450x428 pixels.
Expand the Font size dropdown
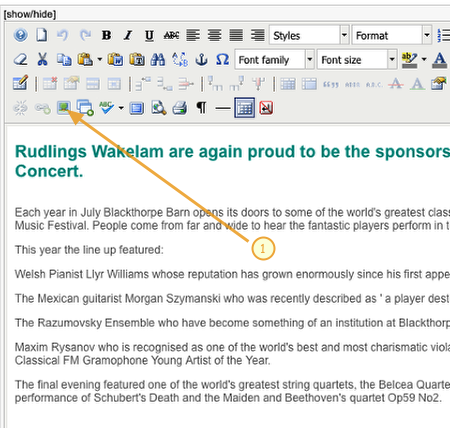357,60
